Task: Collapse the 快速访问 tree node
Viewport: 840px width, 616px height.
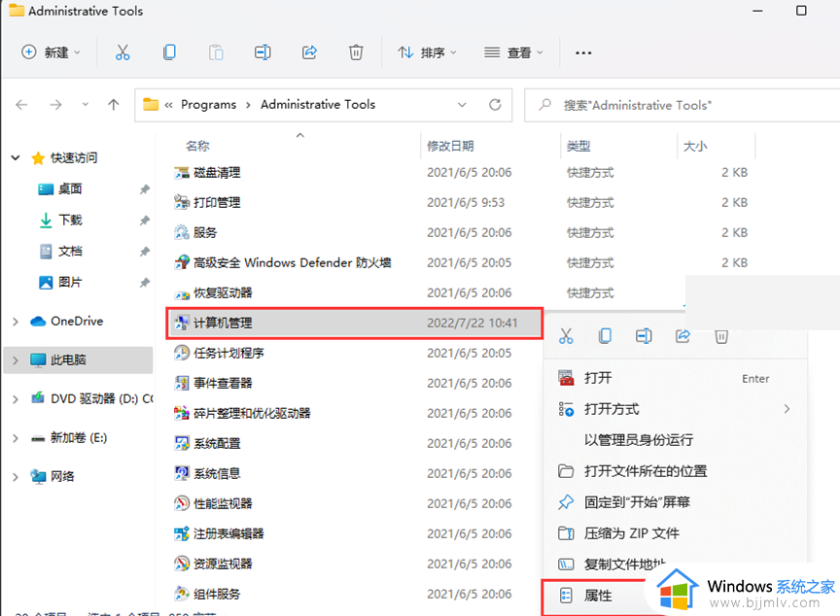Action: pos(16,157)
